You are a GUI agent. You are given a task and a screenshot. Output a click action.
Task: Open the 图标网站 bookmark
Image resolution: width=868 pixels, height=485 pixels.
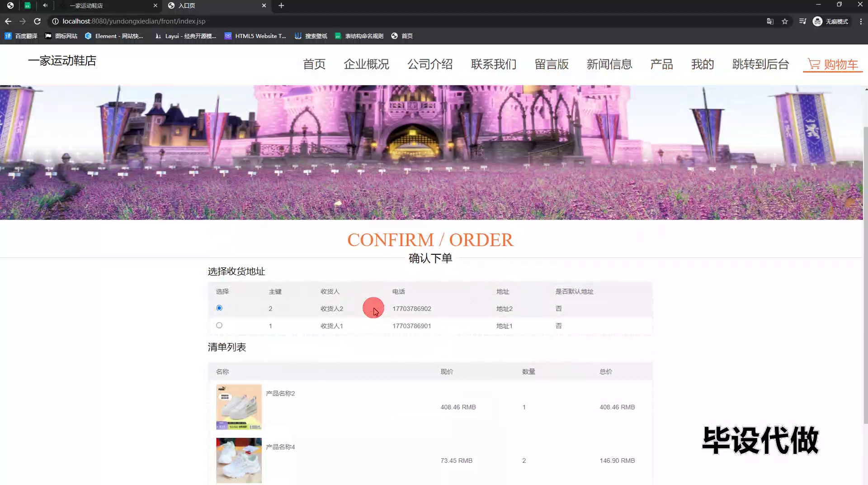(61, 36)
